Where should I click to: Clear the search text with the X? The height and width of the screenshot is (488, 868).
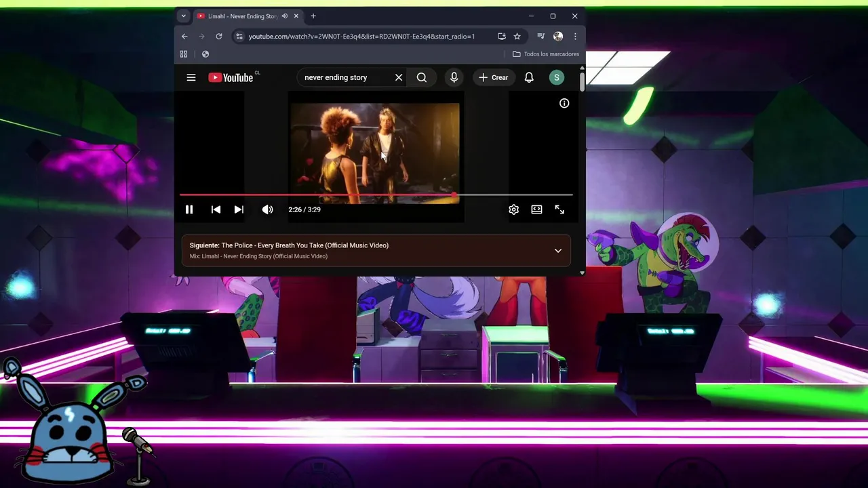pos(399,77)
